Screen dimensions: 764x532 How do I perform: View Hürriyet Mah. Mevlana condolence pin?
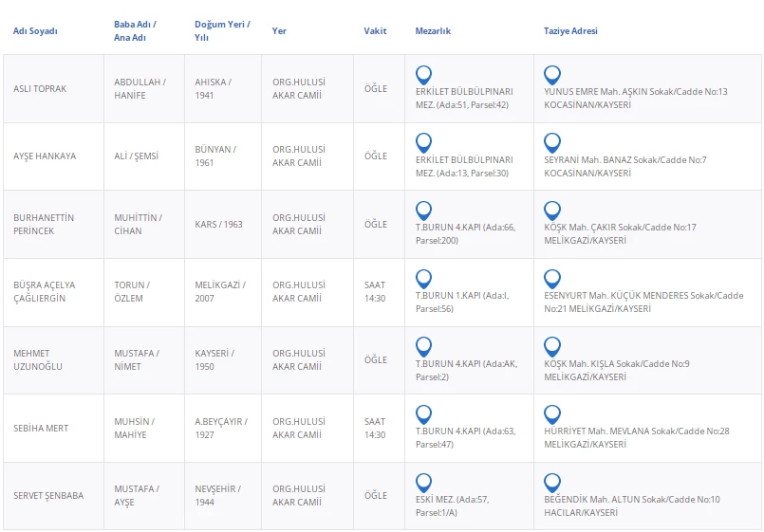pos(551,413)
